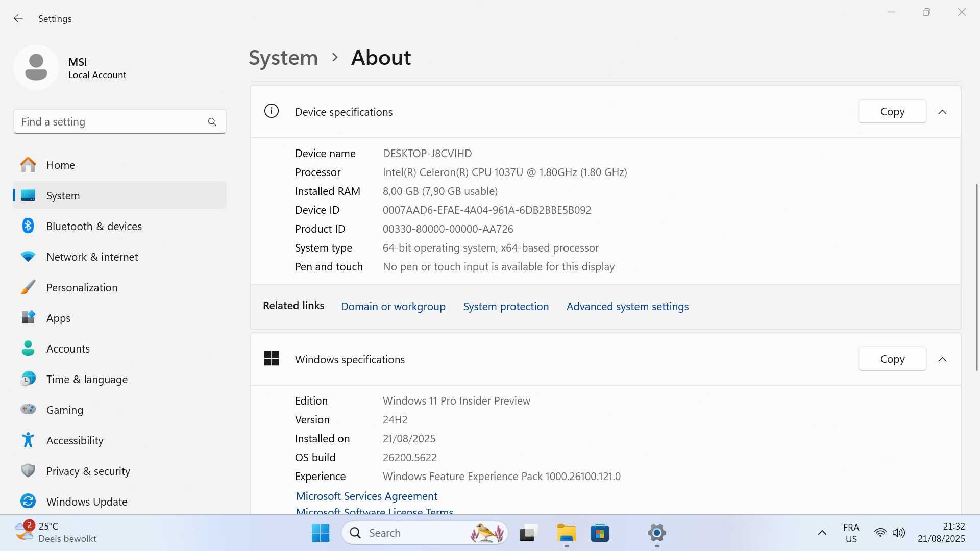This screenshot has height=551, width=980.
Task: Click the Accounts person icon
Action: click(x=28, y=348)
